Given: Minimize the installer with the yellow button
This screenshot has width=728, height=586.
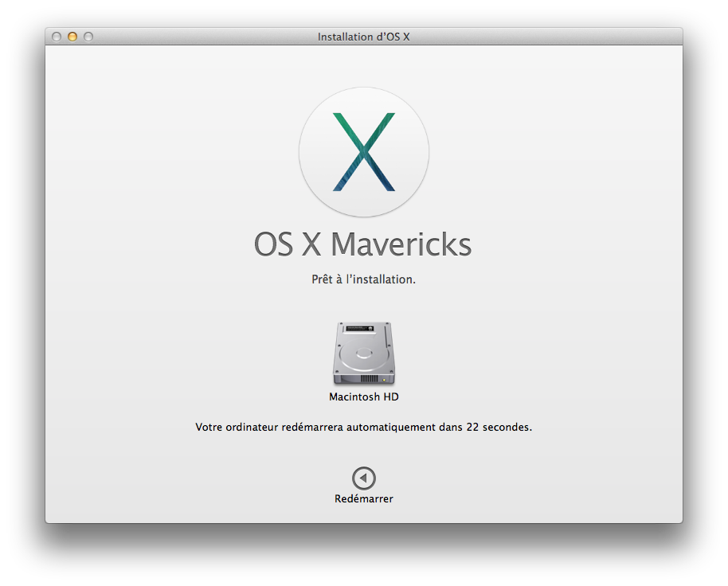Looking at the screenshot, I should 72,37.
